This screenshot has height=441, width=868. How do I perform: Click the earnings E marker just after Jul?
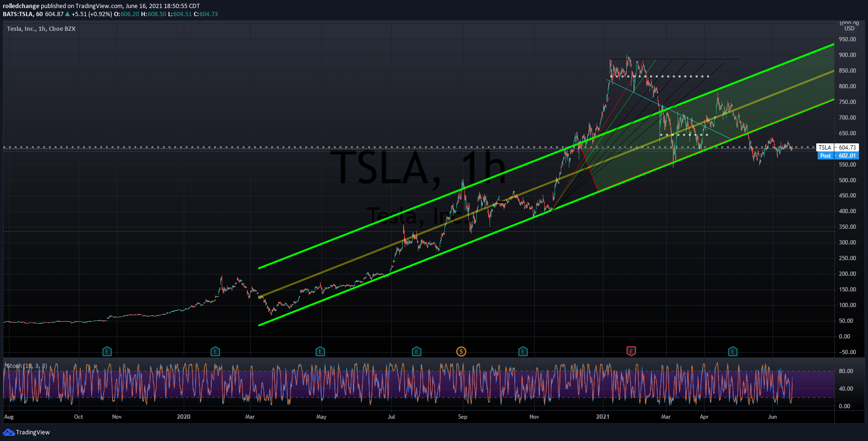click(x=416, y=351)
